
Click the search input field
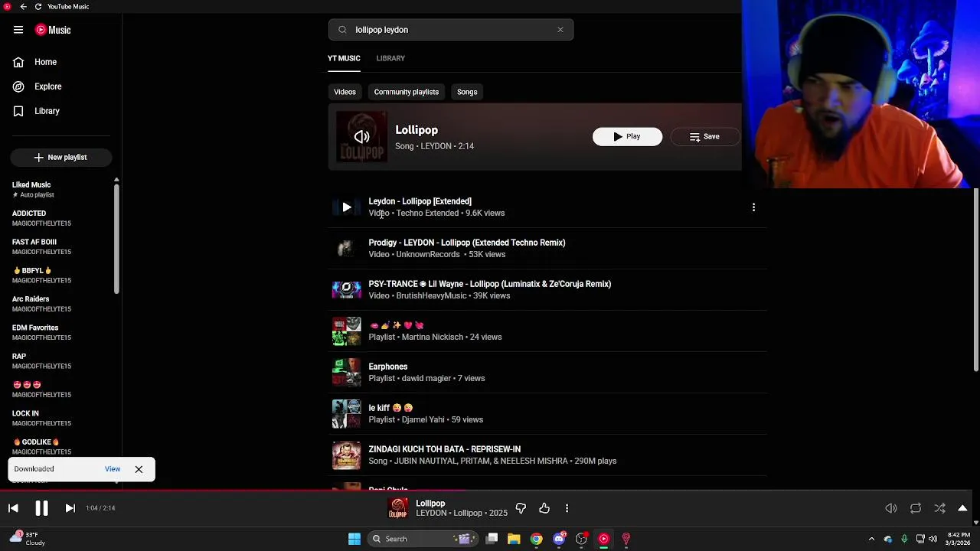451,30
